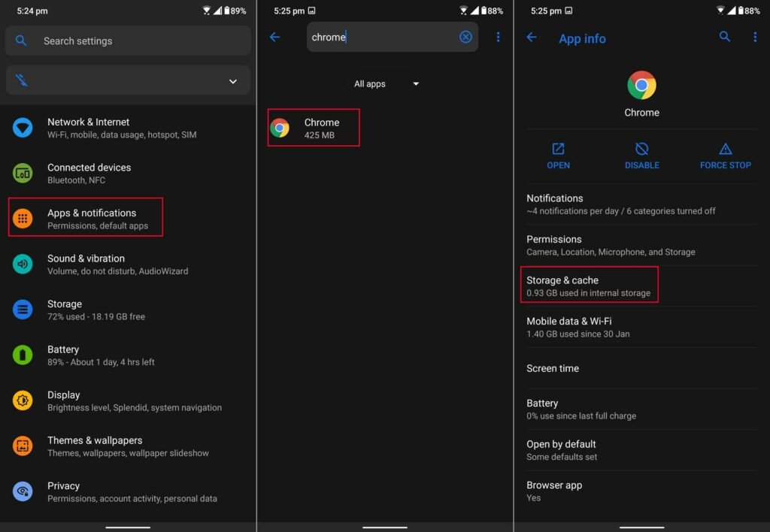
Task: Tap the Display settings icon
Action: [23, 401]
